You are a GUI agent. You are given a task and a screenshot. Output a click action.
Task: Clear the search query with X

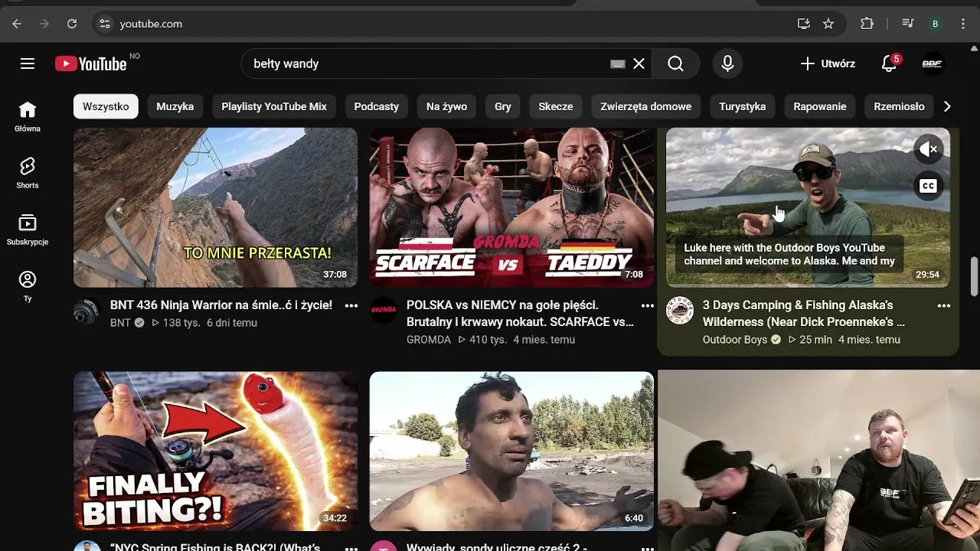pos(639,64)
